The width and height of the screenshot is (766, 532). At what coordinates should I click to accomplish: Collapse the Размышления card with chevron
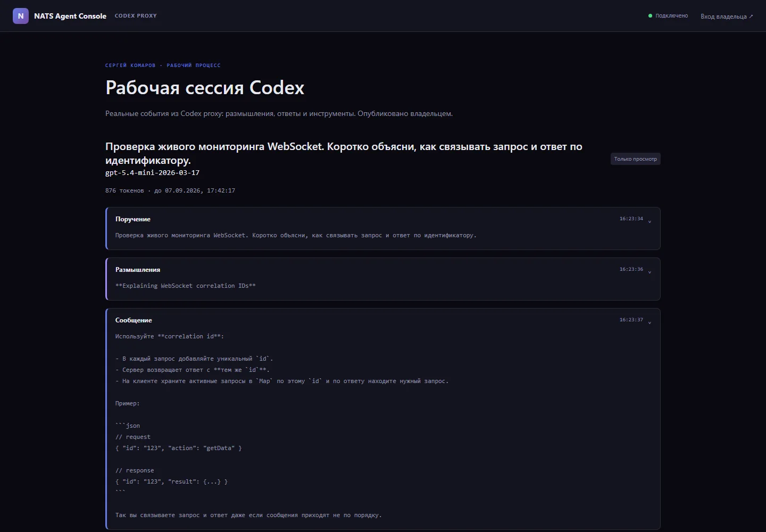pyautogui.click(x=650, y=271)
